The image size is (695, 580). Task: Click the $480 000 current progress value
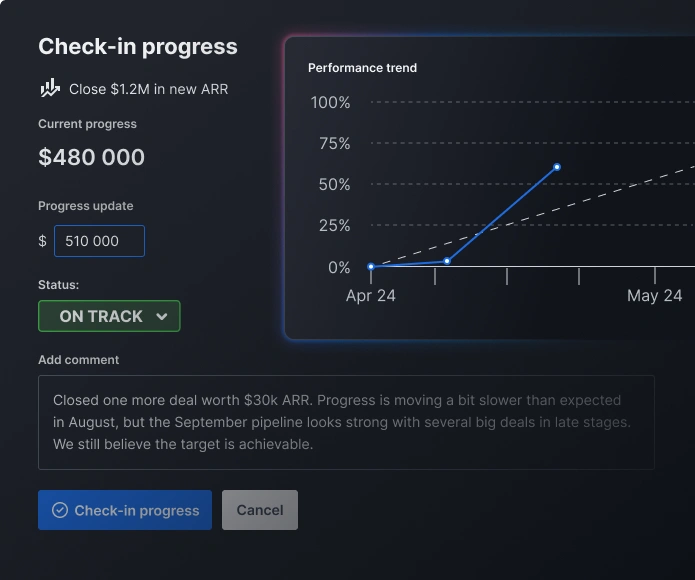91,157
